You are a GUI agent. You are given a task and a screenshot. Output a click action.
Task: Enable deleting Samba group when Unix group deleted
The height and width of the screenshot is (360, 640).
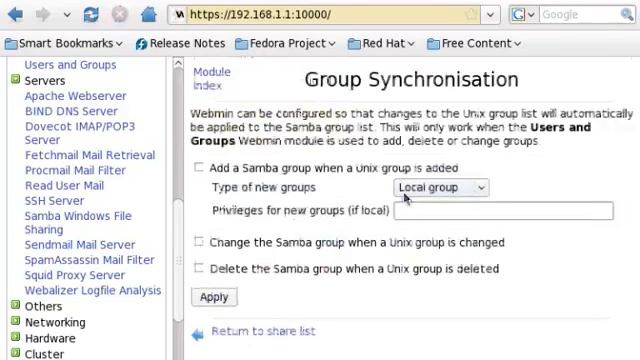[198, 268]
